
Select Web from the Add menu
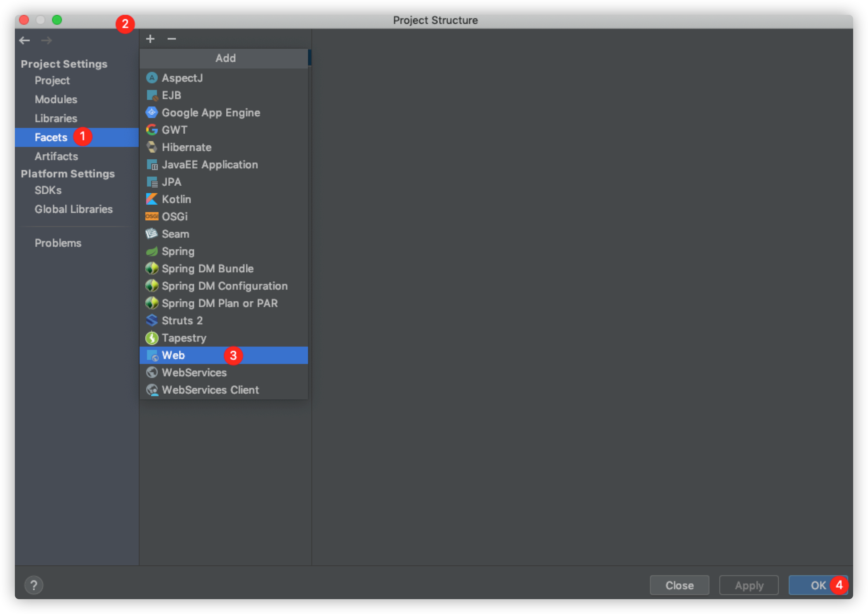[173, 355]
